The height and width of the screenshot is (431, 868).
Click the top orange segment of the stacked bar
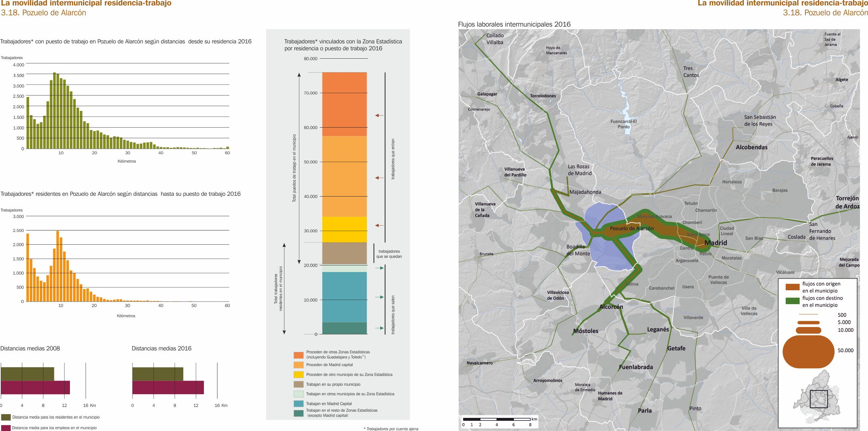point(344,104)
